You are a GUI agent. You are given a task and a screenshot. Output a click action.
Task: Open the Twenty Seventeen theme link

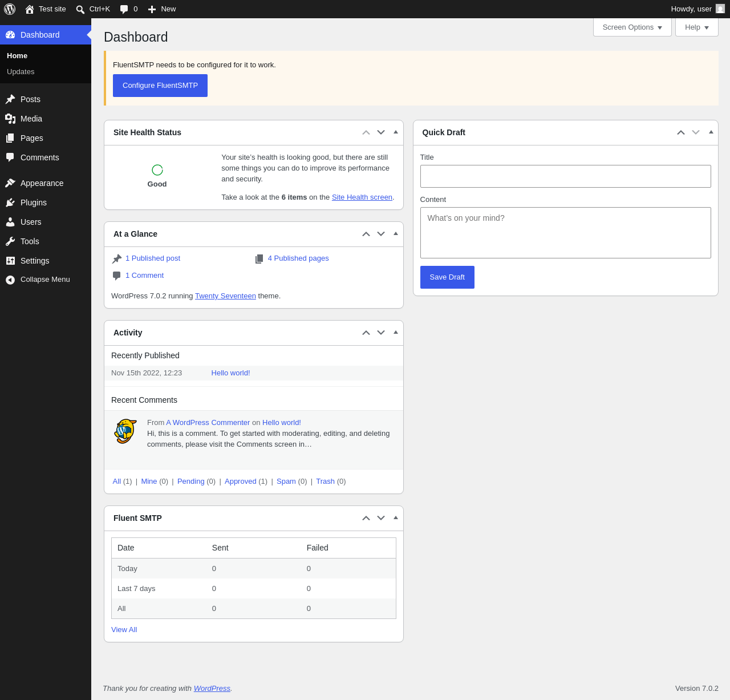[225, 296]
